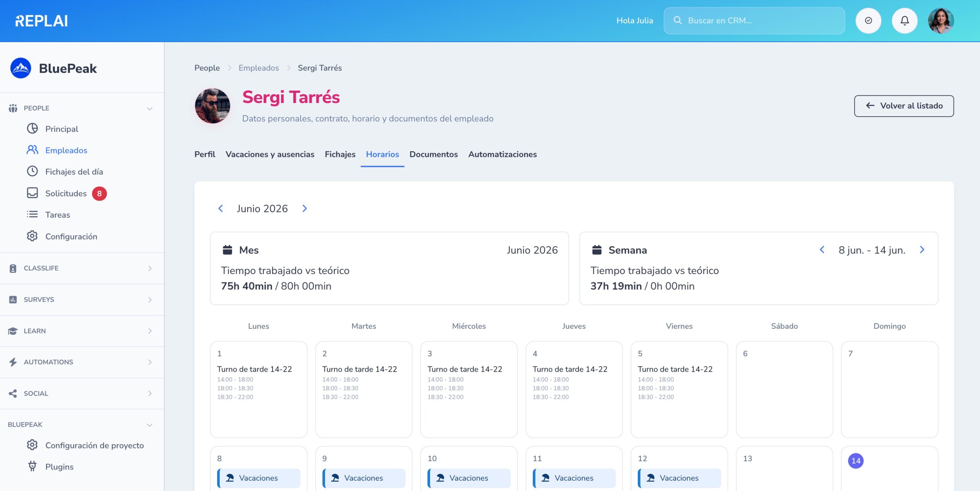Viewport: 980px width, 491px height.
Task: Collapse the PEOPLE section
Action: click(x=150, y=108)
